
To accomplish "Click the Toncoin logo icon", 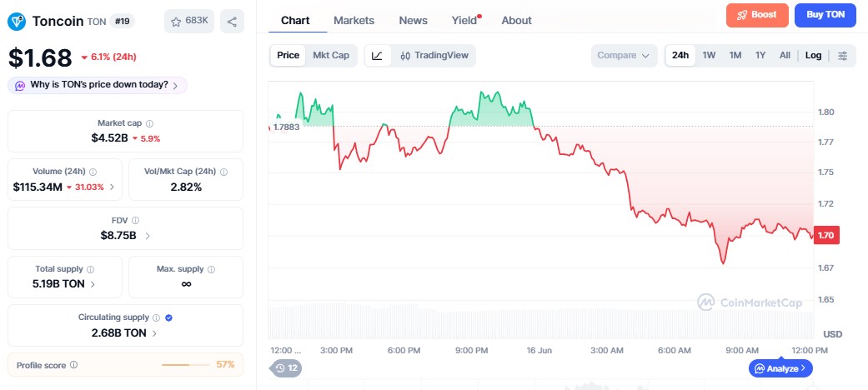I will tap(17, 22).
